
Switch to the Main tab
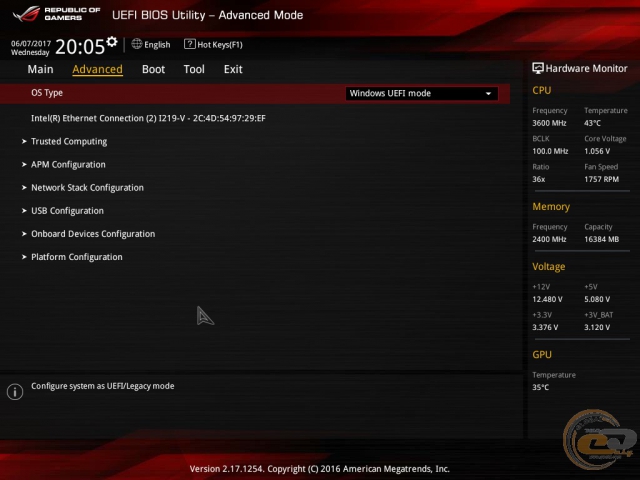pyautogui.click(x=40, y=69)
